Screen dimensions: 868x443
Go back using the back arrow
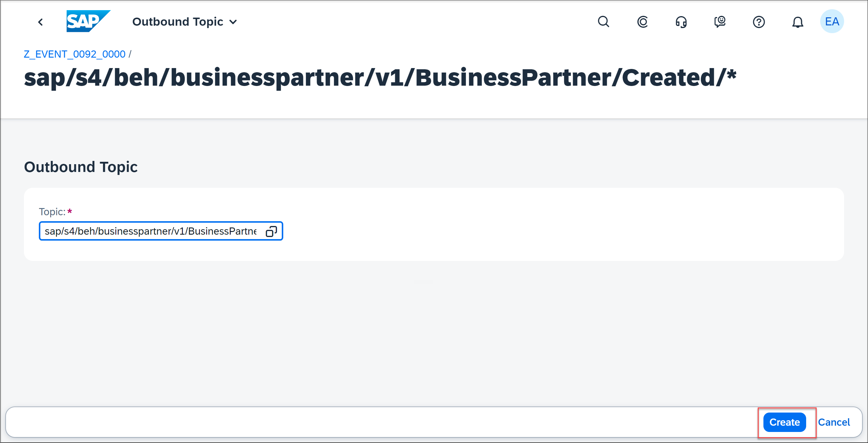40,22
